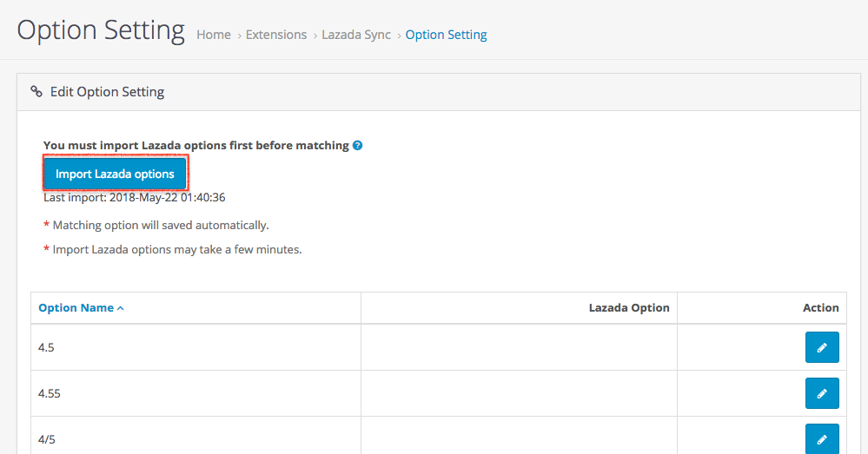This screenshot has width=868, height=454.
Task: Go to Home in the breadcrumb
Action: point(214,35)
